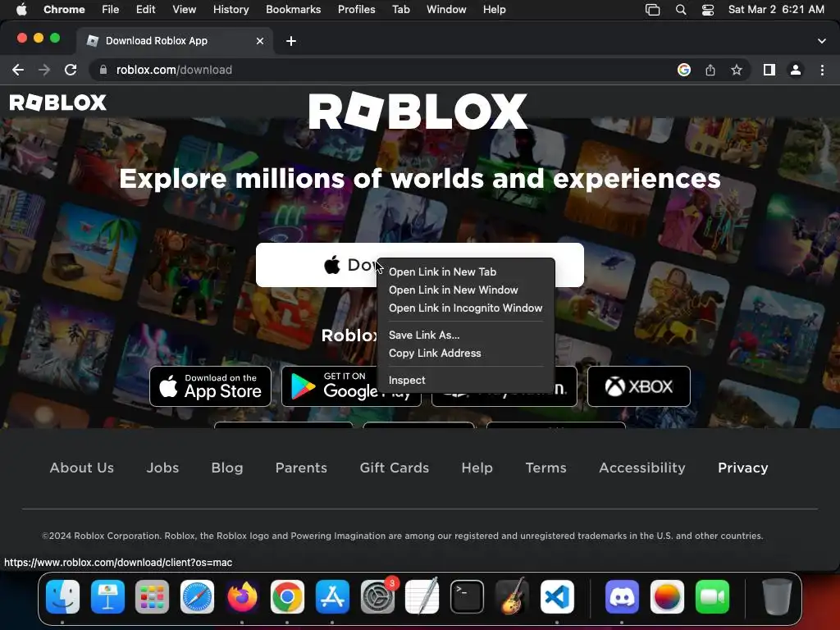Open the Tab menu
The width and height of the screenshot is (840, 630).
pos(400,10)
